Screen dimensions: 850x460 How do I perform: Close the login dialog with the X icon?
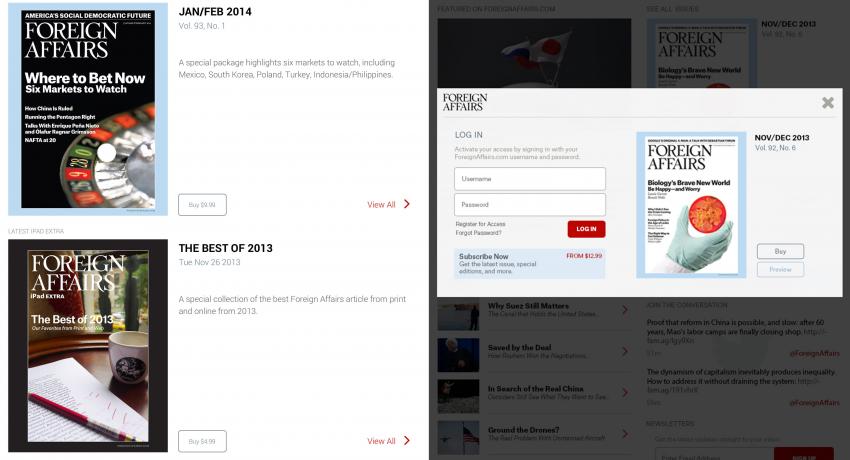tap(827, 102)
